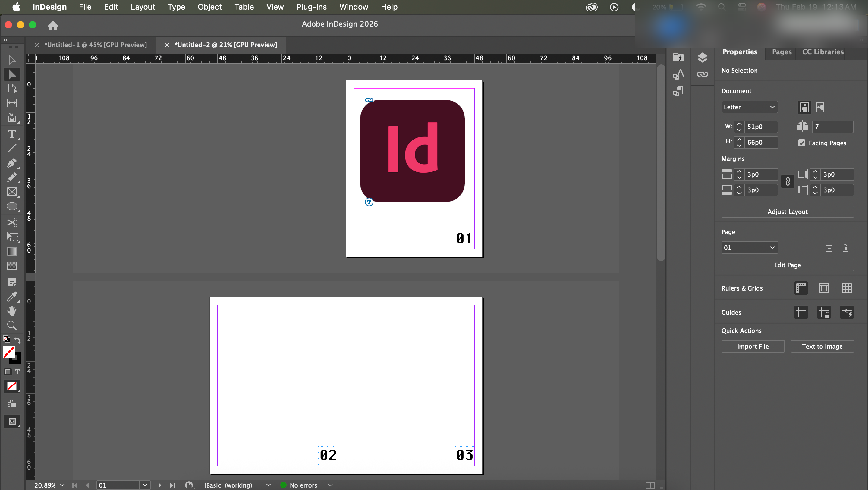The height and width of the screenshot is (490, 868).
Task: Select the Pen tool
Action: (12, 163)
